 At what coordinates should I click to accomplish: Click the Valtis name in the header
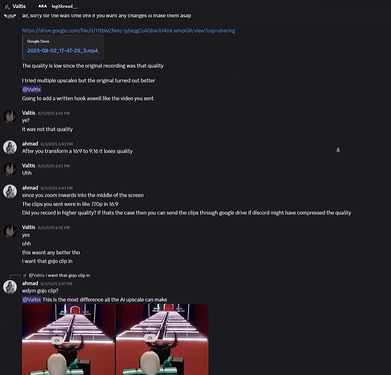pos(19,6)
